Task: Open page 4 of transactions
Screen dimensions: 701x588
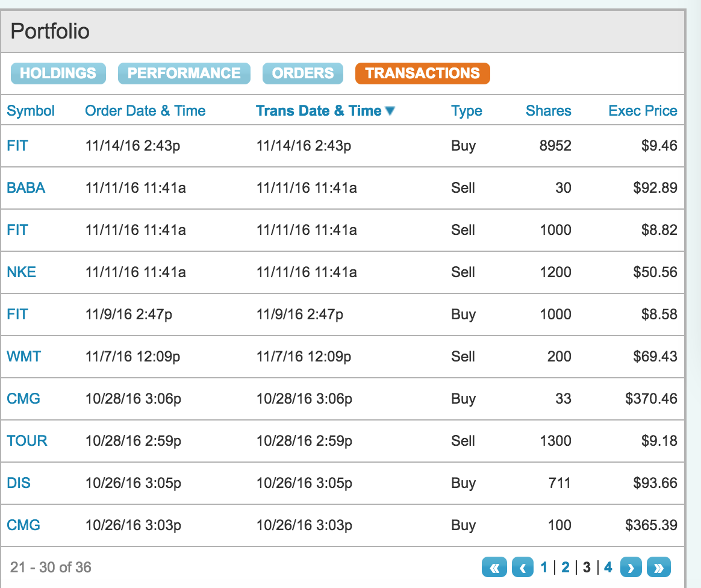Action: [x=608, y=568]
